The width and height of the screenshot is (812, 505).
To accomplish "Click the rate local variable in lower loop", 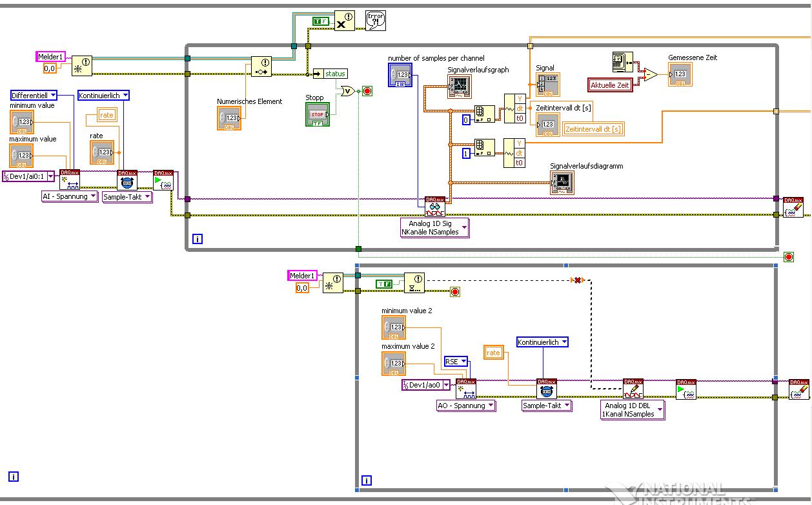I will click(x=493, y=353).
